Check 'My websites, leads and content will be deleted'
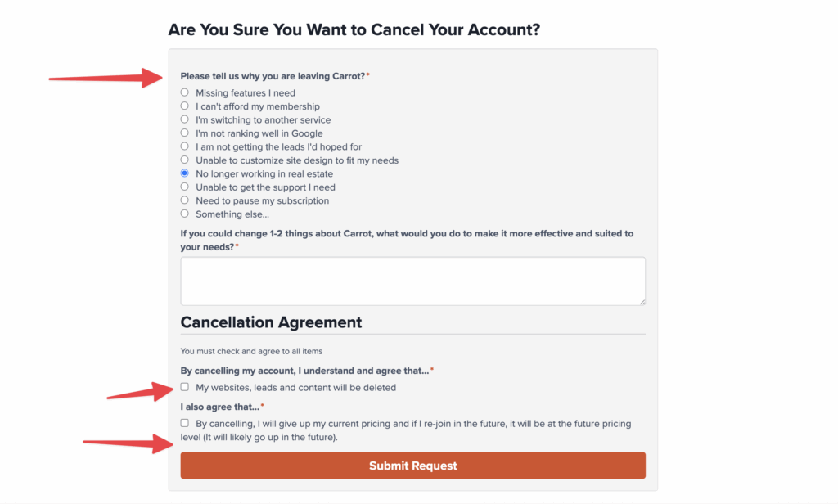 185,387
